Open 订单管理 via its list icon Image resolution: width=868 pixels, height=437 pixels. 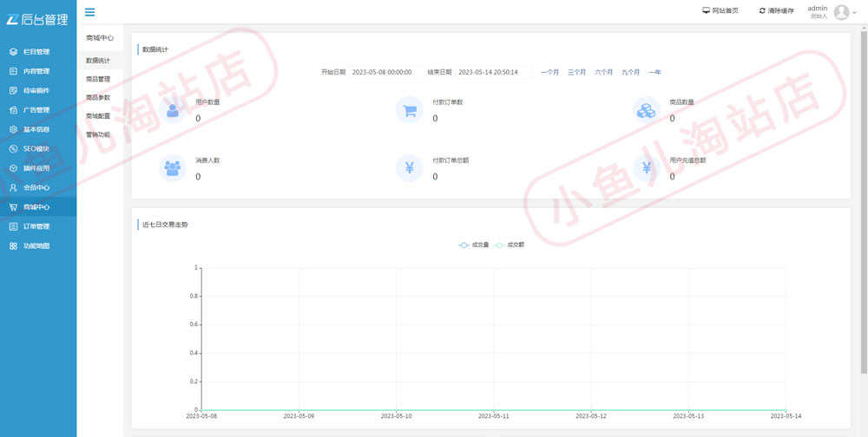[x=13, y=227]
